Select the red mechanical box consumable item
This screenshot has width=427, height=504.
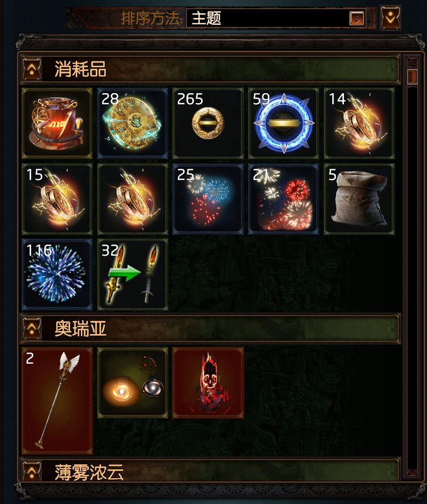(x=57, y=123)
